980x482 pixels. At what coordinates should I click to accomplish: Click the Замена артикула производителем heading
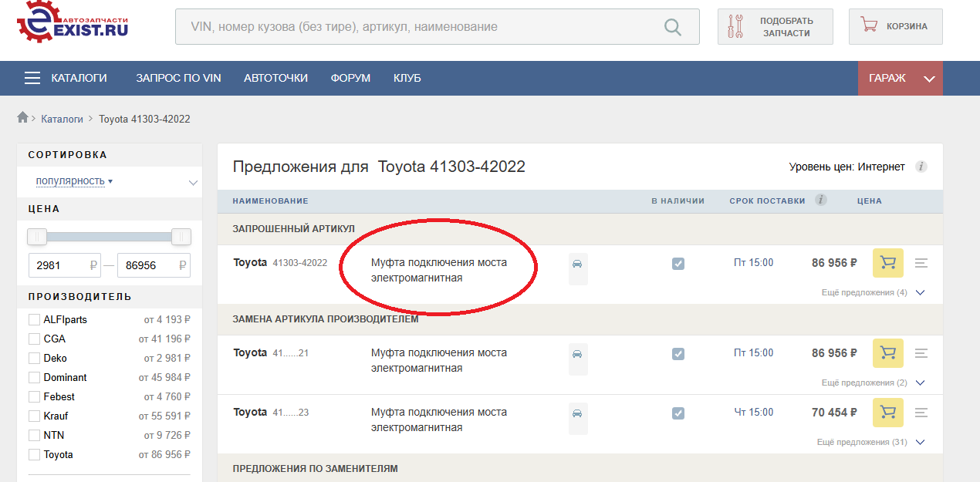pyautogui.click(x=326, y=319)
